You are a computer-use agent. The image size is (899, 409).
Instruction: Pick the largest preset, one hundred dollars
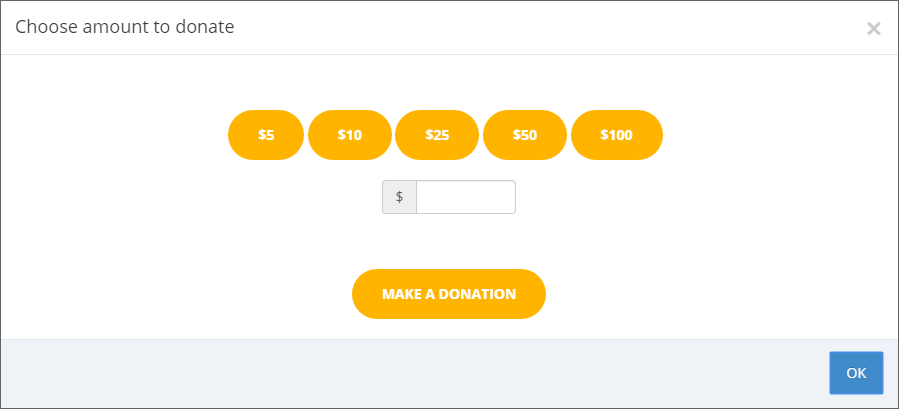tap(617, 135)
